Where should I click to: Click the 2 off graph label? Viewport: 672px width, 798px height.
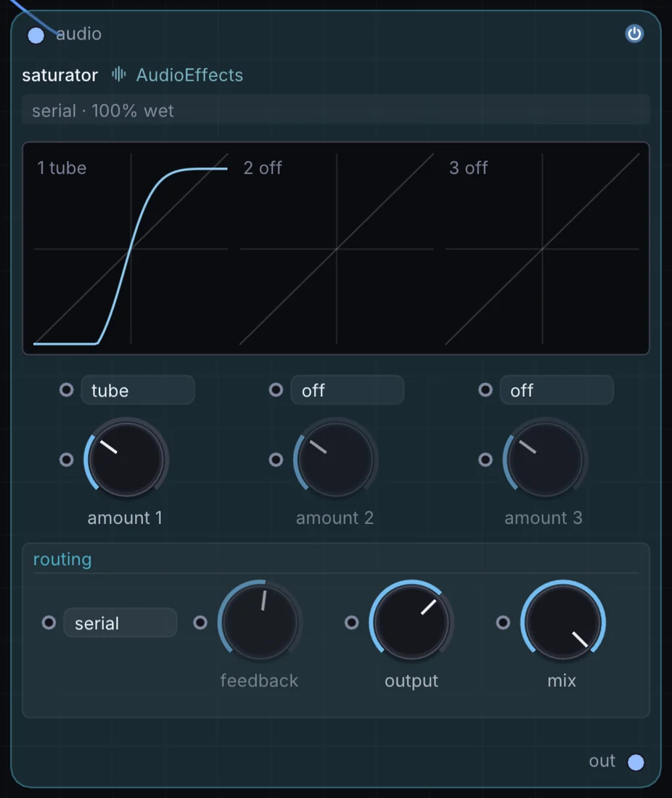point(263,168)
